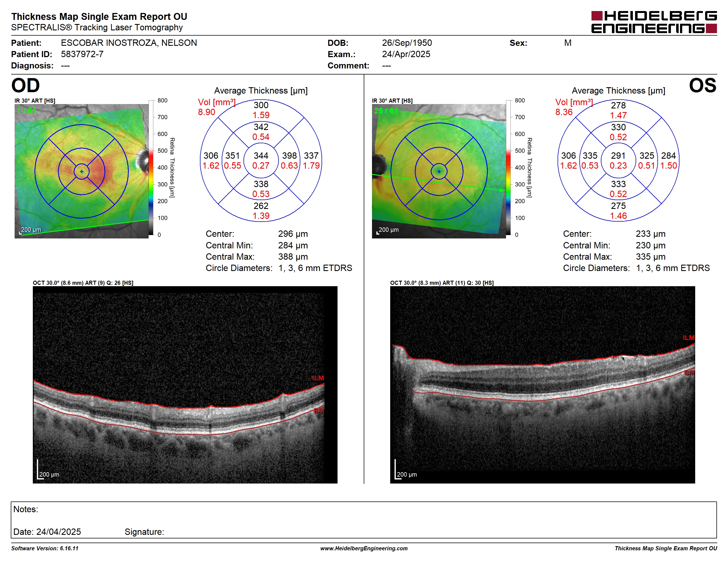The height and width of the screenshot is (563, 728).
Task: Click the OD retina thickness color scale
Action: [151, 168]
